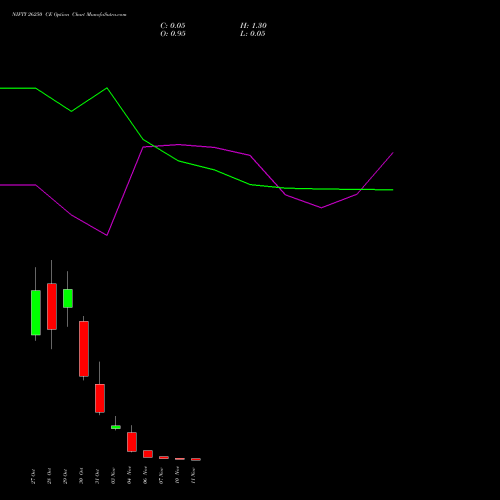Click the '29 Oct' date label
Image resolution: width=500 pixels, height=500 pixels.
point(65,476)
